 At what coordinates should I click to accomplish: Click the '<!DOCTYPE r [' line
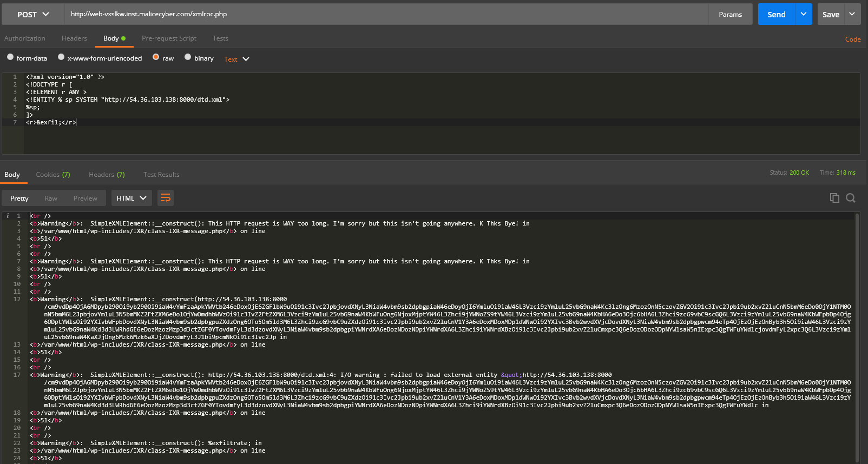pyautogui.click(x=49, y=84)
